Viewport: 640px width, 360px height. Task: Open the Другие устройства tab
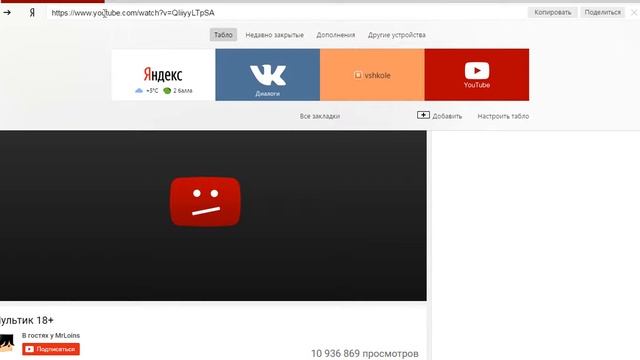397,35
